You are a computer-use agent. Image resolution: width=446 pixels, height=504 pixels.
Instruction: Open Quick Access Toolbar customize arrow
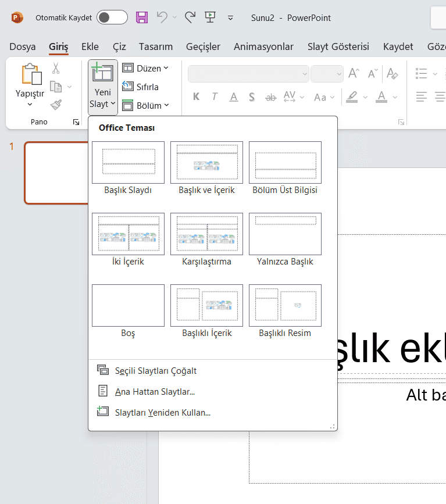point(230,18)
